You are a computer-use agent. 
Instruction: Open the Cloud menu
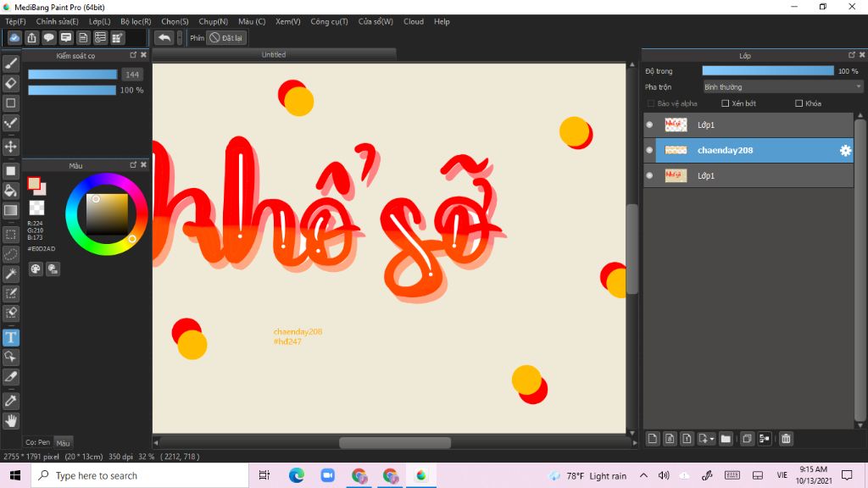(414, 21)
